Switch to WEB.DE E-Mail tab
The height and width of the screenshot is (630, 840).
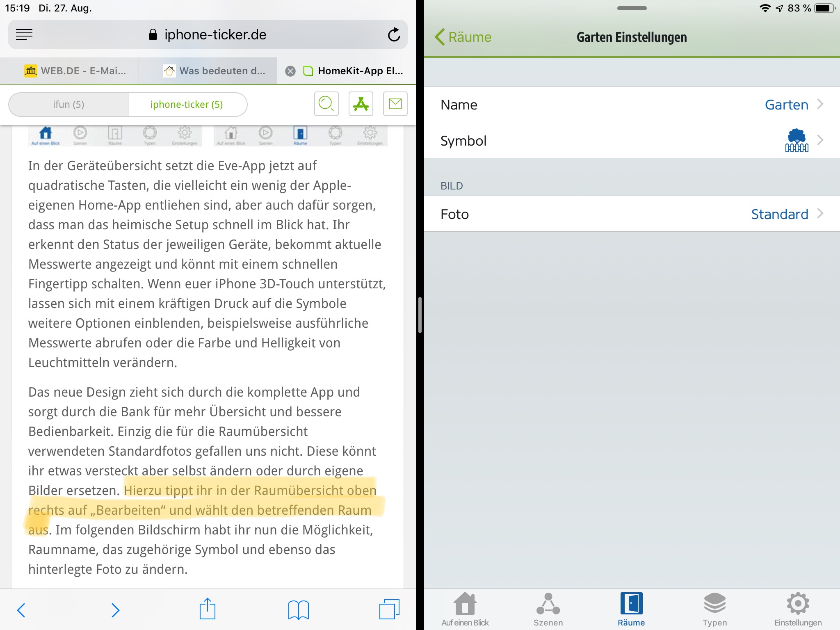point(75,71)
